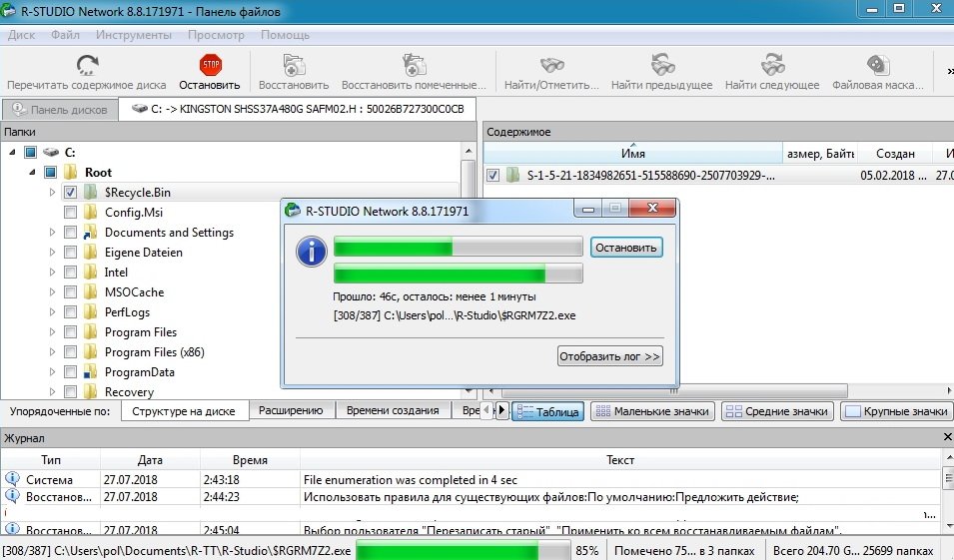Click the Config.Msi folder icon
954x560 pixels.
tap(91, 213)
